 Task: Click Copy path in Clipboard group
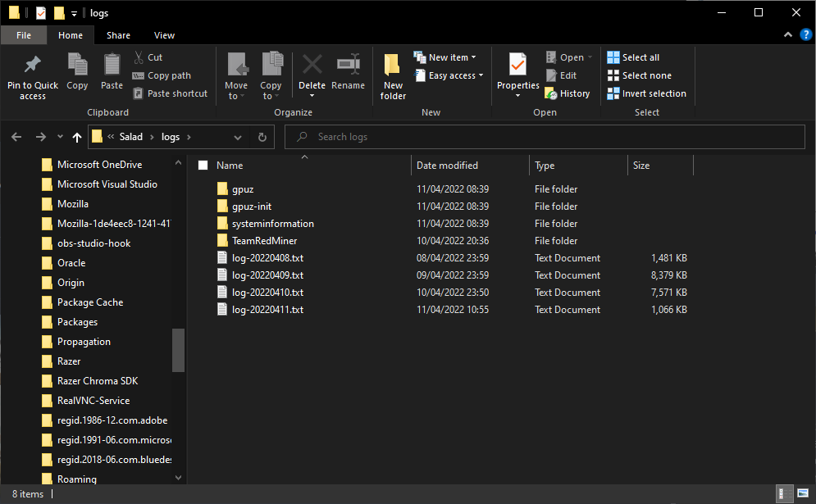tap(162, 75)
